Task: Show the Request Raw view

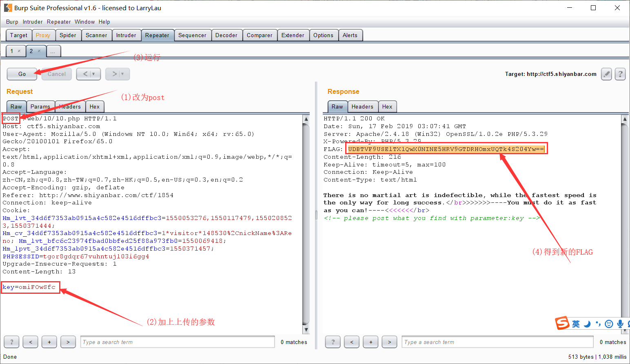Action: (x=16, y=107)
